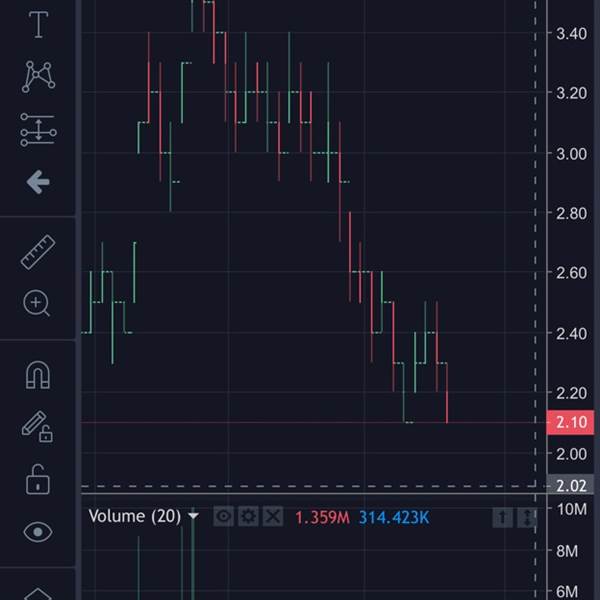Image resolution: width=600 pixels, height=600 pixels.
Task: Click the 314.423K volume MA value
Action: [394, 518]
